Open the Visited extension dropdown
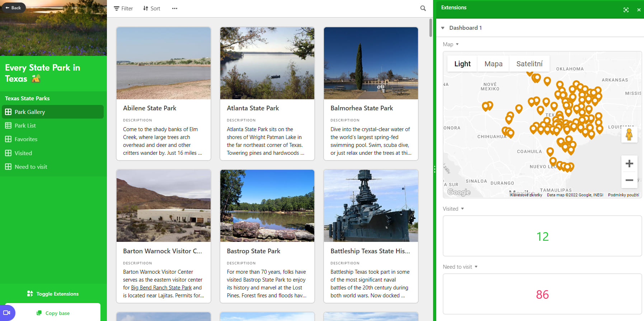This screenshot has height=321, width=644. pos(453,209)
